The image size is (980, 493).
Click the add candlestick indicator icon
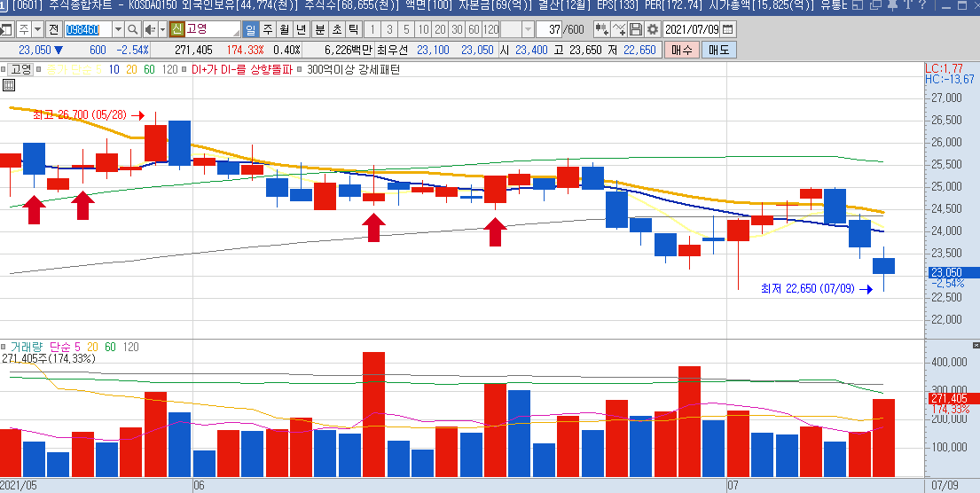pyautogui.click(x=602, y=29)
